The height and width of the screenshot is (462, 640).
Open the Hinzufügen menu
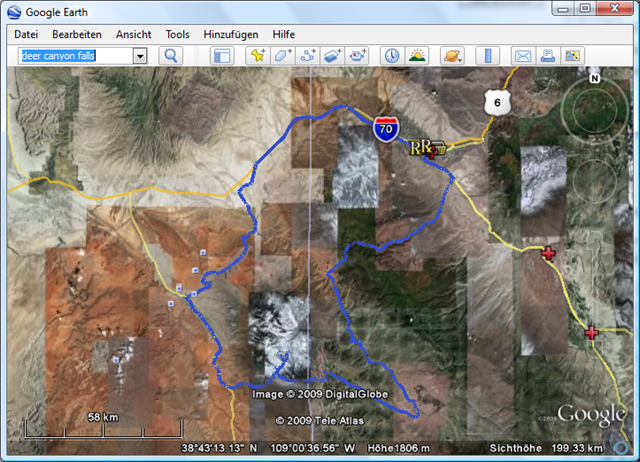231,34
